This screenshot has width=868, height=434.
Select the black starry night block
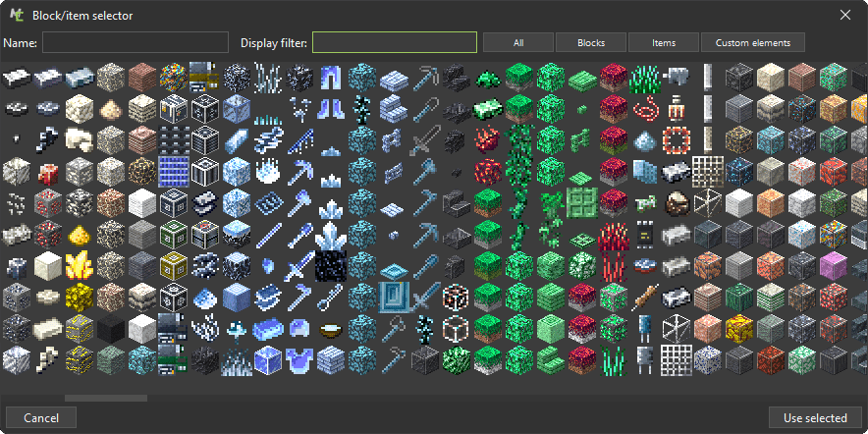coord(331,266)
